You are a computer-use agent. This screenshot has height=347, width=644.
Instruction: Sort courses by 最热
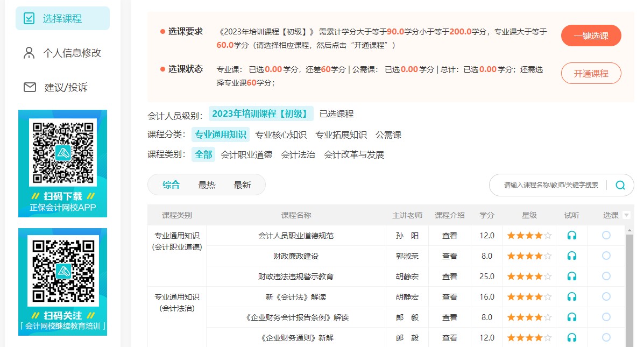(x=207, y=185)
